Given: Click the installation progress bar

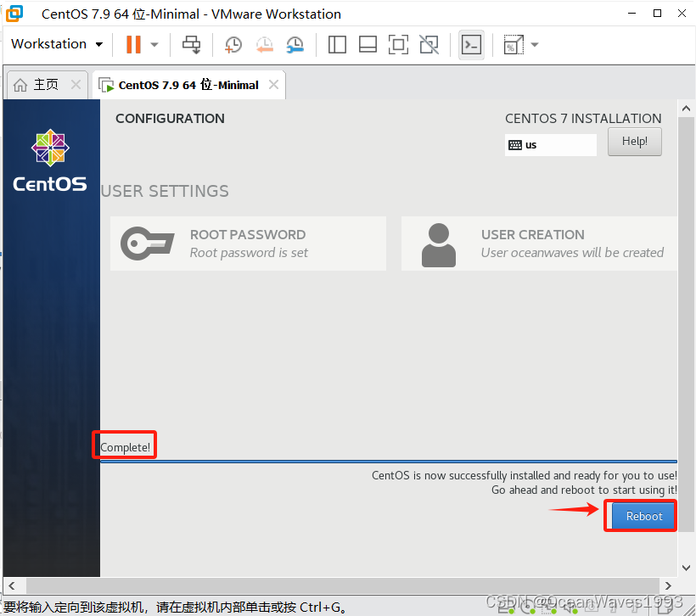Looking at the screenshot, I should pyautogui.click(x=389, y=462).
